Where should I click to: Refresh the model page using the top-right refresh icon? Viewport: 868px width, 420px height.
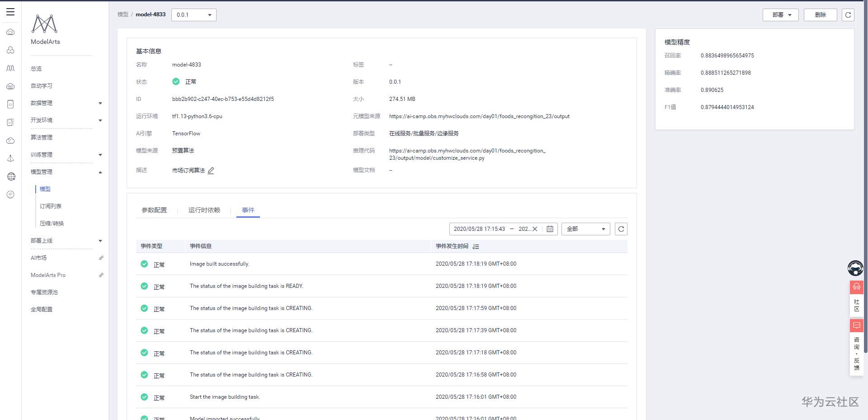(848, 15)
